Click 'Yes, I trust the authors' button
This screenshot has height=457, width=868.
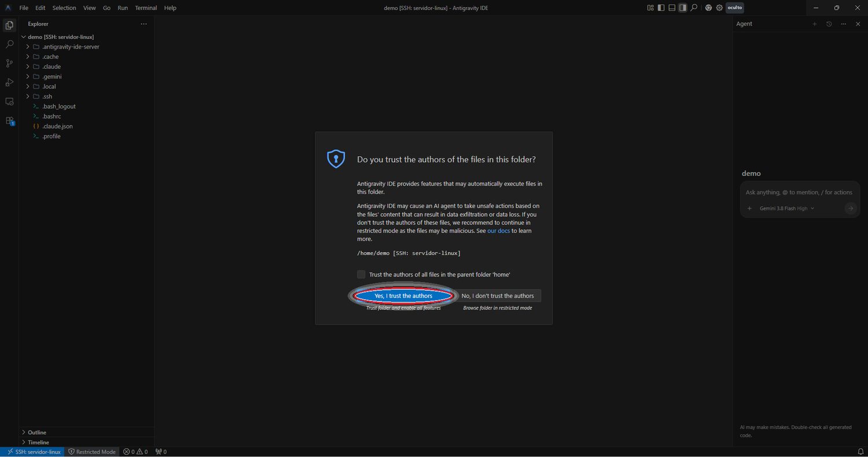pos(403,296)
